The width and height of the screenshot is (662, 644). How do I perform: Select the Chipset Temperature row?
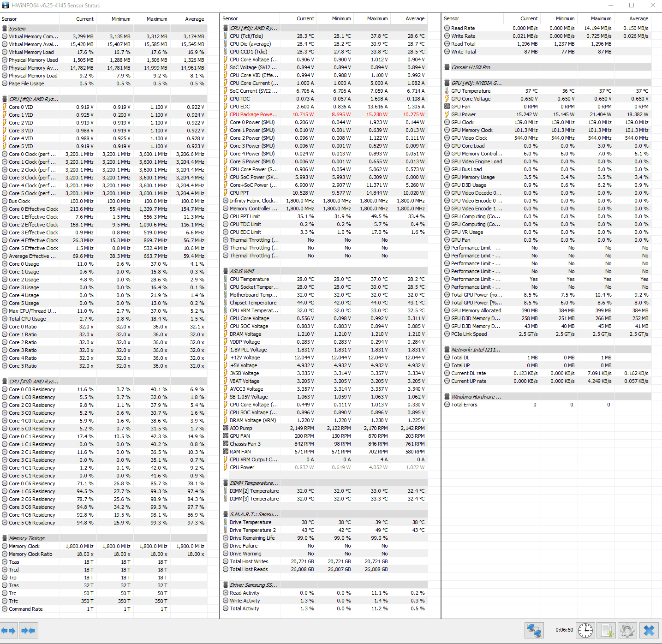[x=325, y=303]
